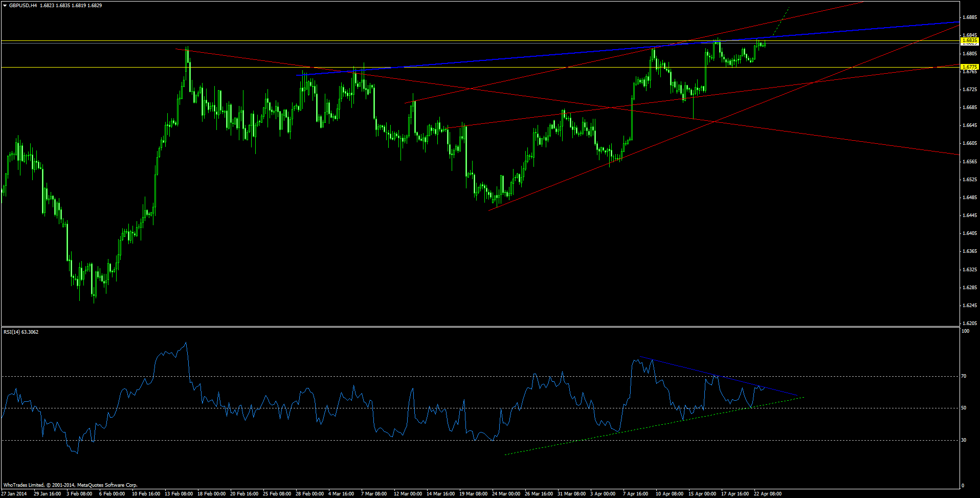
Task: Open the chart menu arrow beside GBPUSD,H4
Action: [5, 6]
